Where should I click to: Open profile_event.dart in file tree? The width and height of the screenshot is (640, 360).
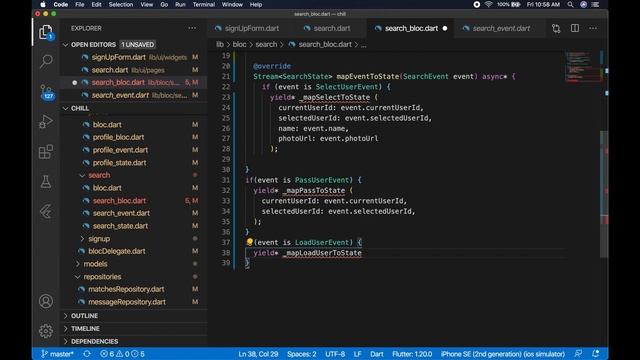120,150
